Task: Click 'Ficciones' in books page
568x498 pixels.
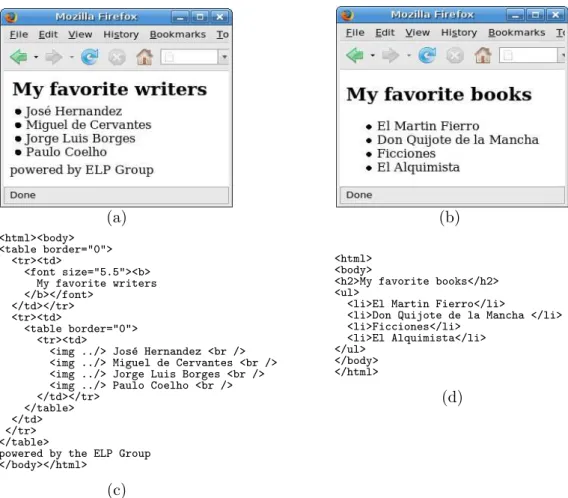Action: (406, 154)
